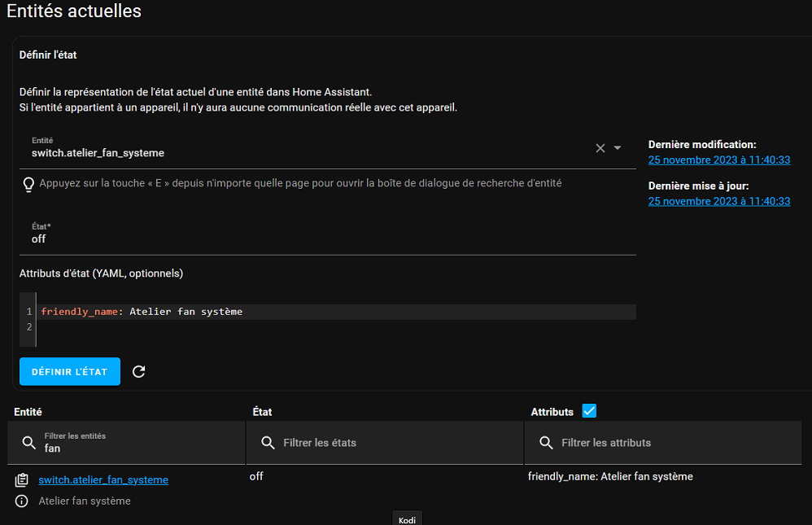Click the 'État' column header

point(262,412)
